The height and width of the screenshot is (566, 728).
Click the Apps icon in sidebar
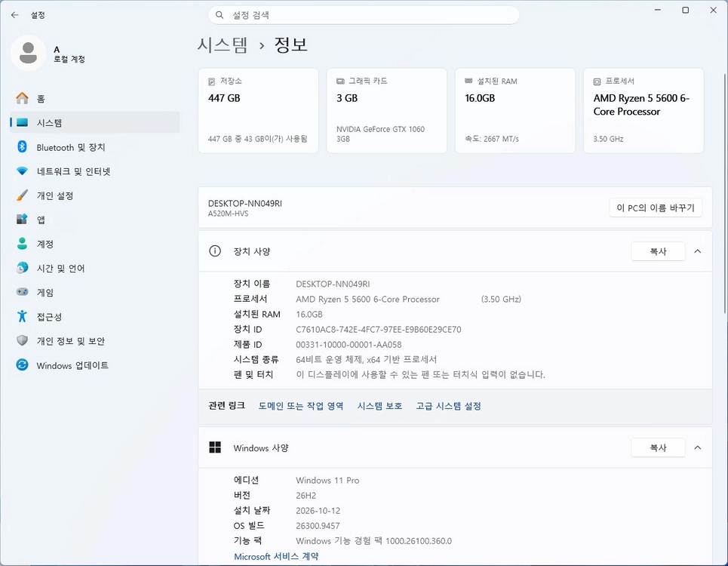pos(22,219)
